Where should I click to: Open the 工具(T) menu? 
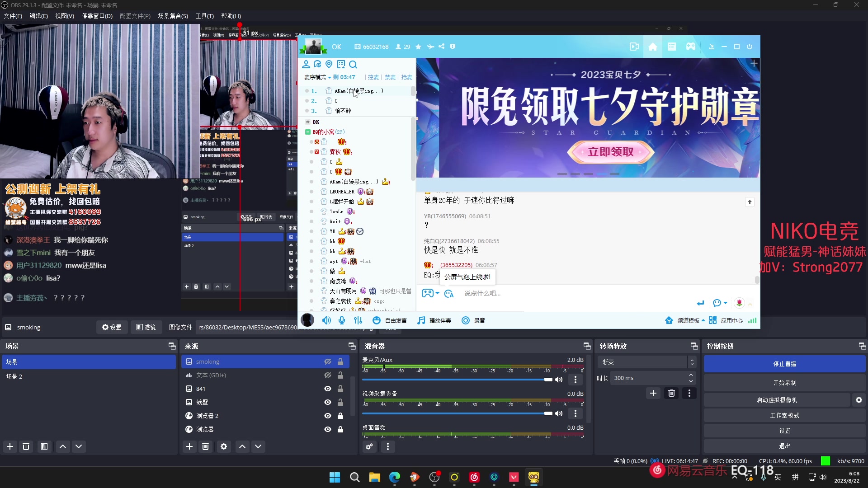[x=204, y=16]
